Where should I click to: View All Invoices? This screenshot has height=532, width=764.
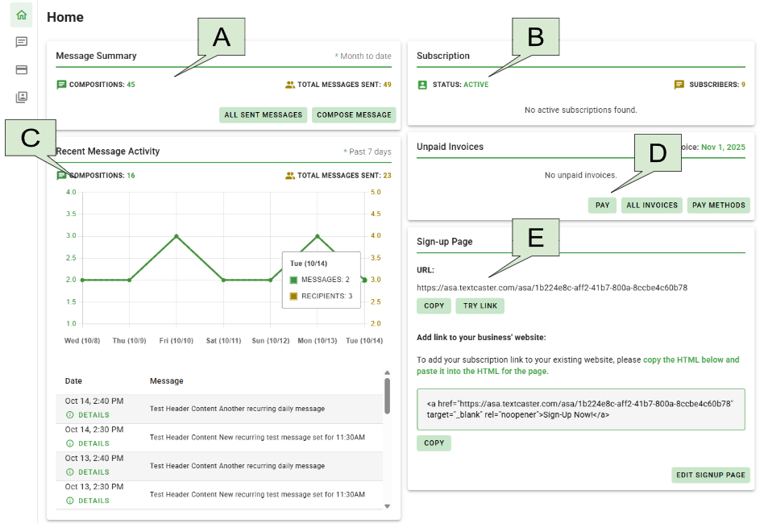point(651,206)
